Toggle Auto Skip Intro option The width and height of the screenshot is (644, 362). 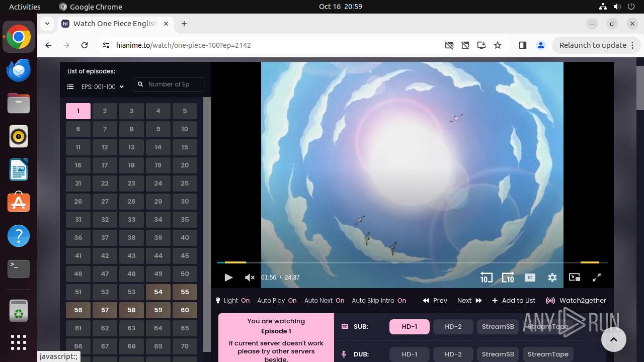[x=379, y=301]
